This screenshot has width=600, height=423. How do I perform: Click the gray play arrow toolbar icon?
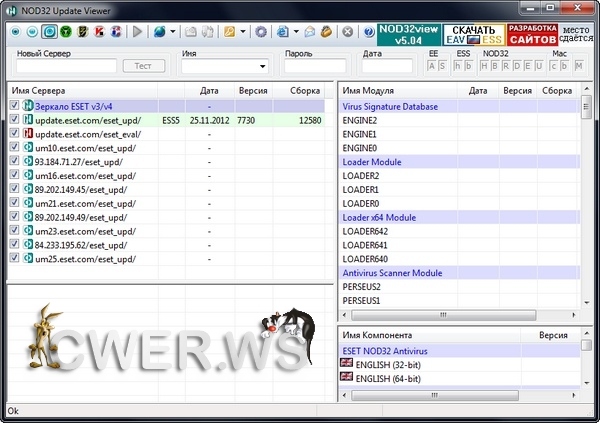[x=138, y=31]
